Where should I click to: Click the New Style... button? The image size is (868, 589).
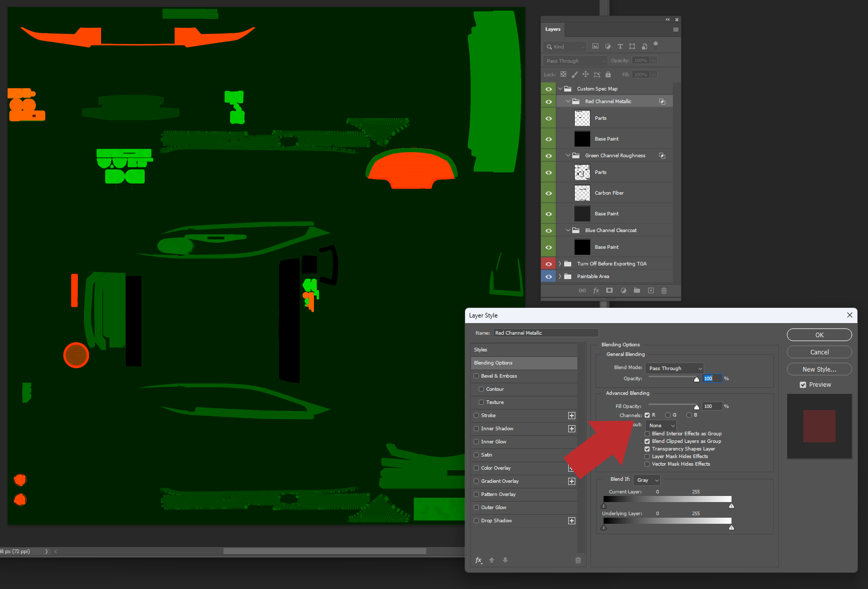tap(819, 370)
